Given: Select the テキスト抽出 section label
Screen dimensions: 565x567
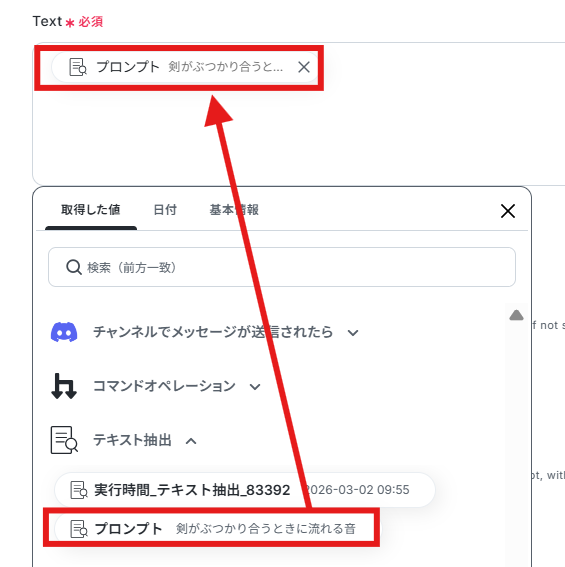Looking at the screenshot, I should 132,440.
